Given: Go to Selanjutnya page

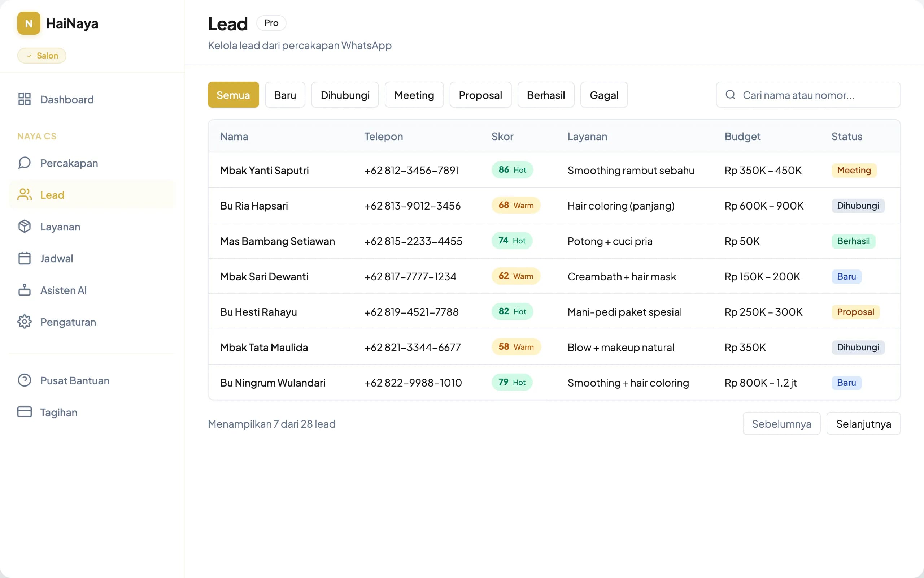Looking at the screenshot, I should [863, 423].
